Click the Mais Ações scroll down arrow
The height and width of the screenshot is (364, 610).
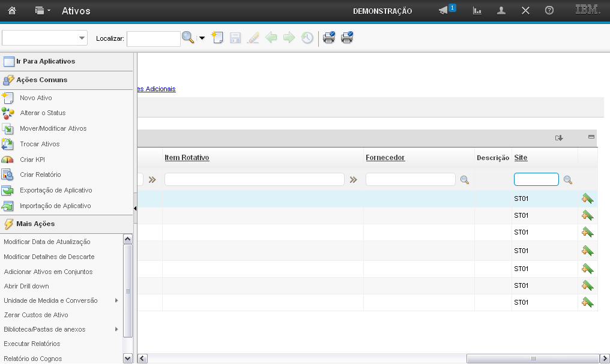coord(127,358)
